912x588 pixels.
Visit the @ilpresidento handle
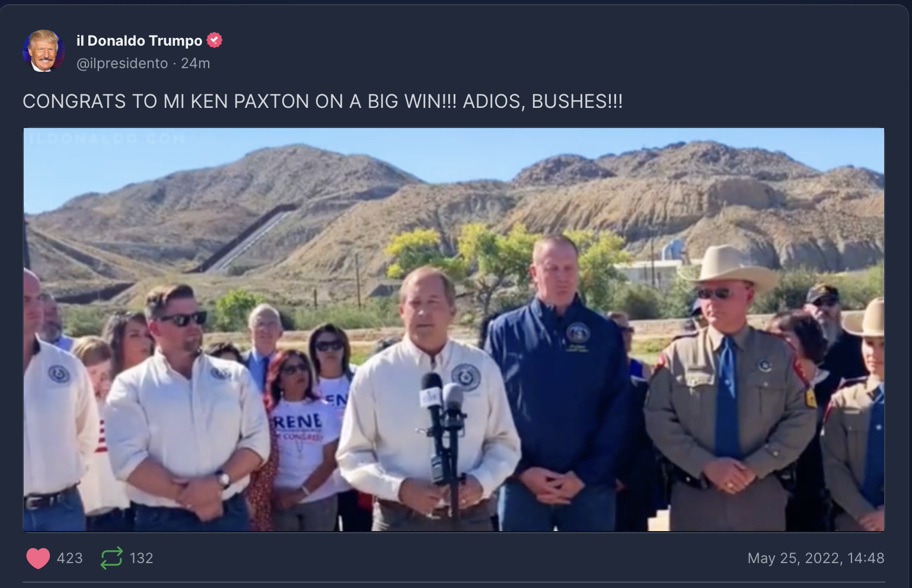122,63
